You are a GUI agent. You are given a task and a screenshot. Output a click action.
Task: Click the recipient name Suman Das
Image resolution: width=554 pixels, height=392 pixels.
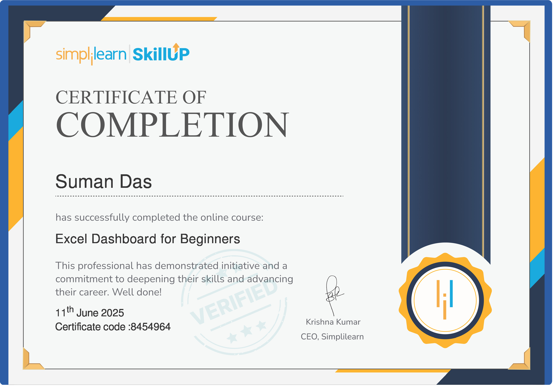pos(103,182)
